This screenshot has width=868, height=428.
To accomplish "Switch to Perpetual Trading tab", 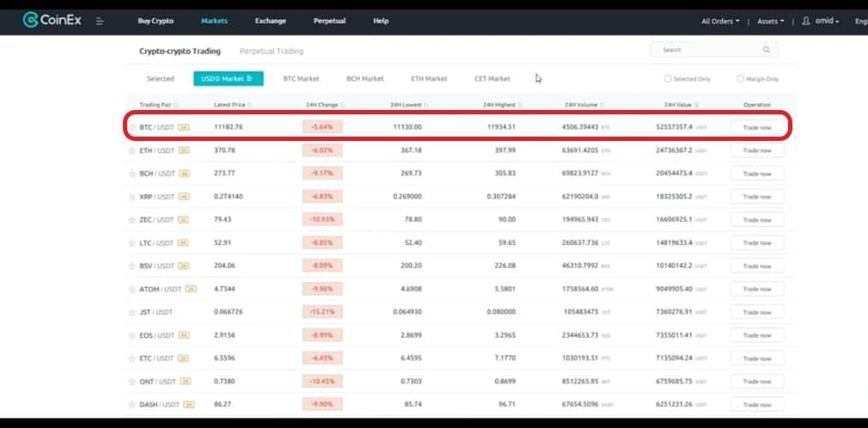I will click(x=272, y=51).
